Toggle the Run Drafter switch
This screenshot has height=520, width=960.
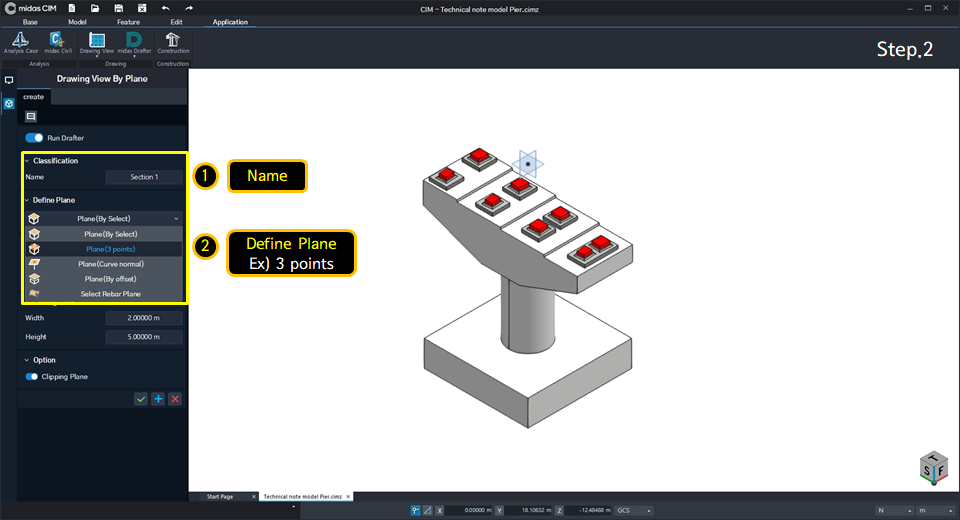[34, 138]
